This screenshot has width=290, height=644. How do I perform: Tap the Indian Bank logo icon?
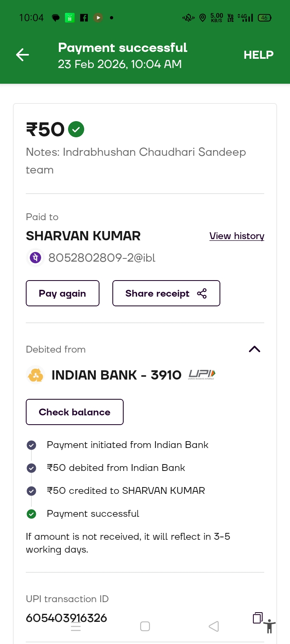pos(35,375)
